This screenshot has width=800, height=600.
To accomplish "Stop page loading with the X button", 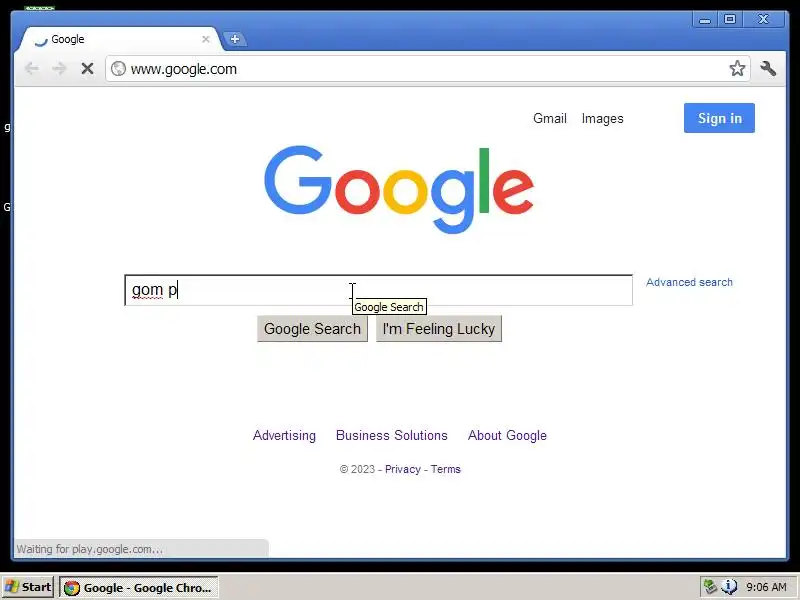I will [87, 68].
